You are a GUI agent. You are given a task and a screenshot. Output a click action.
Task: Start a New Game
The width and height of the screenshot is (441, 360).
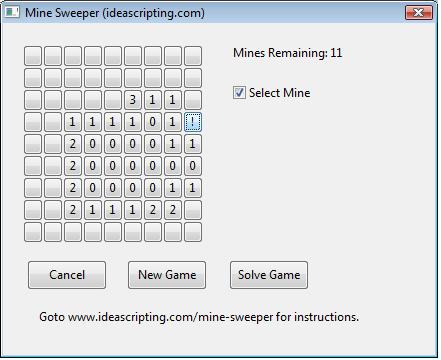click(x=167, y=275)
